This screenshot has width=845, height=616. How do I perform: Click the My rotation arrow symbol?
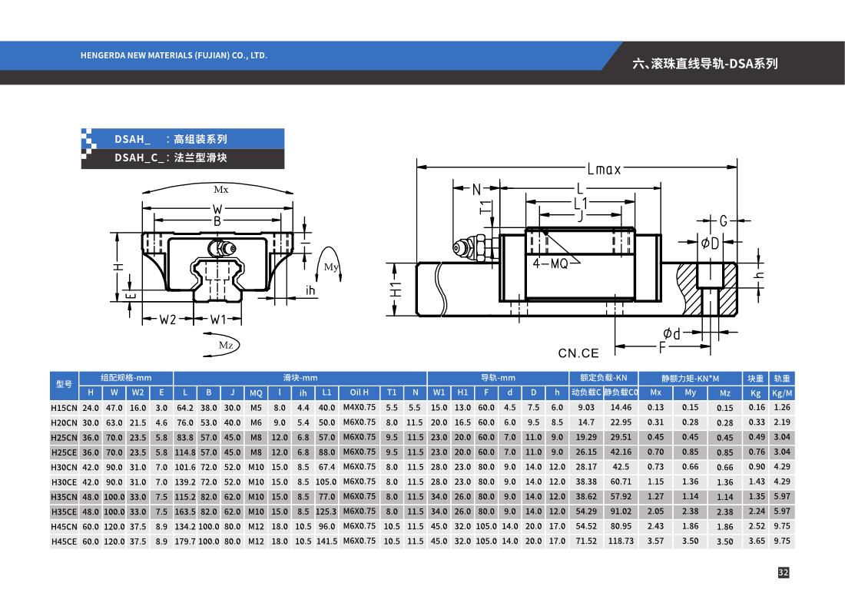330,267
